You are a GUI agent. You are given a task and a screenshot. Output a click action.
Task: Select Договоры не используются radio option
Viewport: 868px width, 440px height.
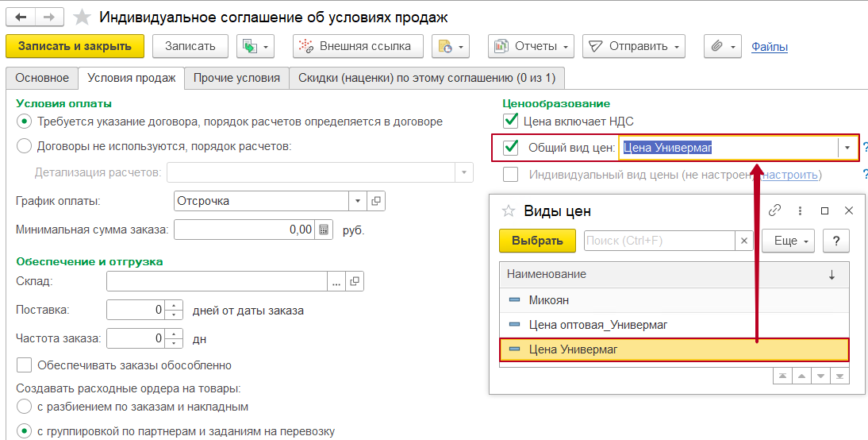24,145
